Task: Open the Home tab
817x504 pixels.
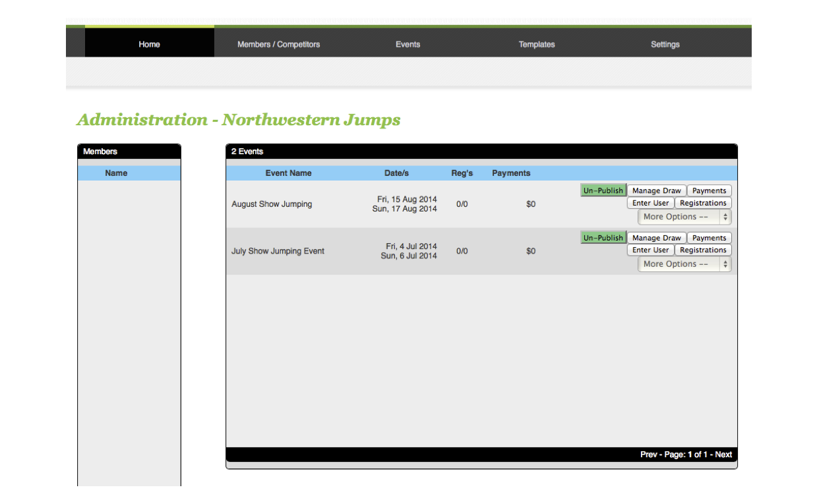Action: [149, 44]
